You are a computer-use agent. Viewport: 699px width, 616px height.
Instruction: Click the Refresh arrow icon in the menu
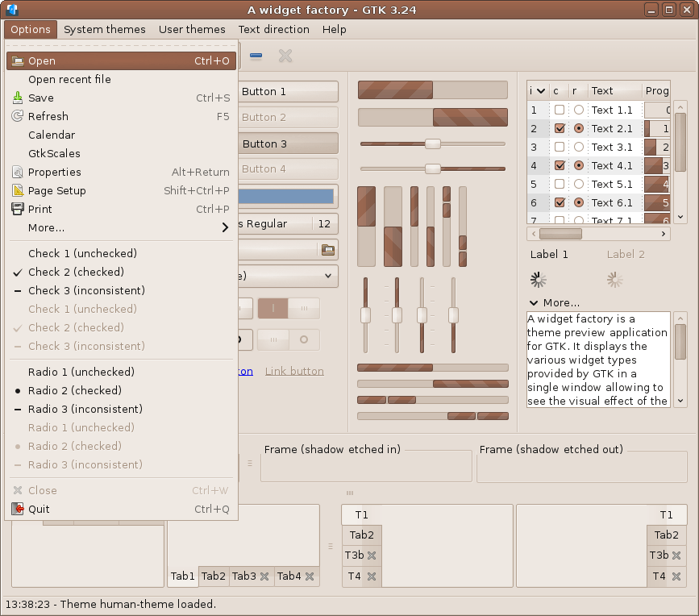click(18, 116)
